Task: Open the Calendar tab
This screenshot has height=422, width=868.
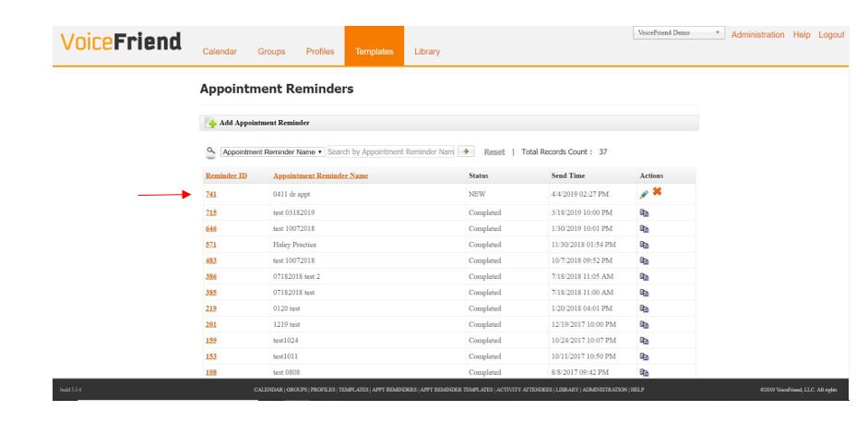Action: pyautogui.click(x=220, y=52)
